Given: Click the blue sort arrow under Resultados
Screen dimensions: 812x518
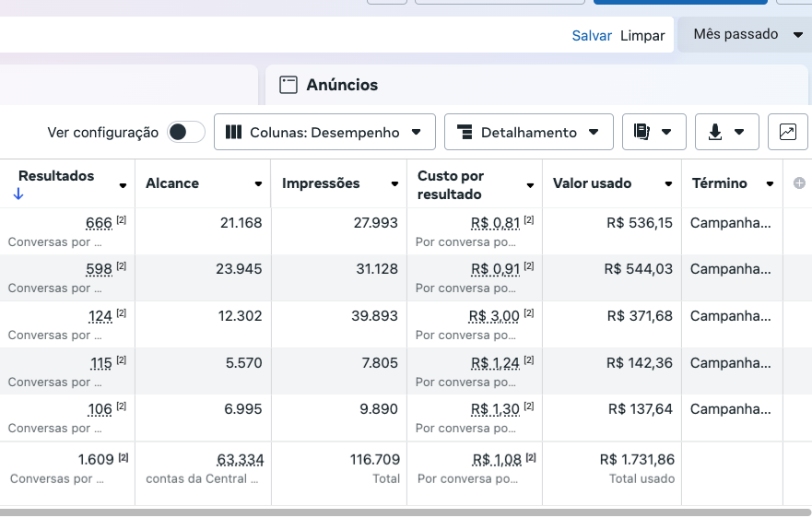Looking at the screenshot, I should pos(18,194).
